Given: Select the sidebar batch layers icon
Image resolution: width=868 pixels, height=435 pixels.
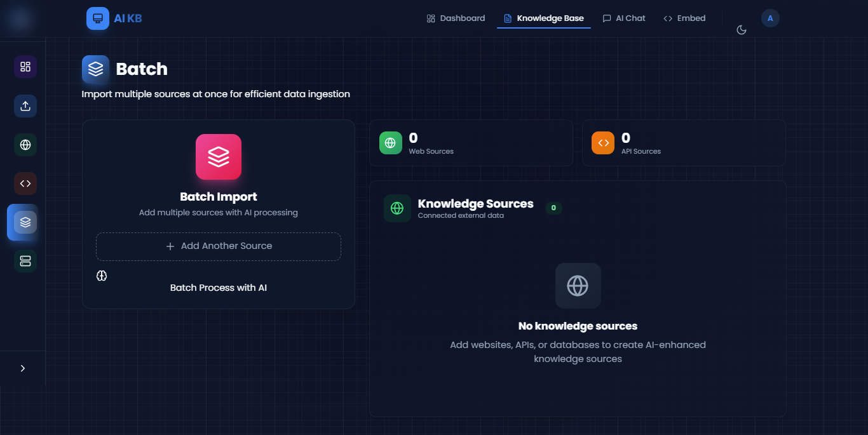Looking at the screenshot, I should [x=25, y=222].
